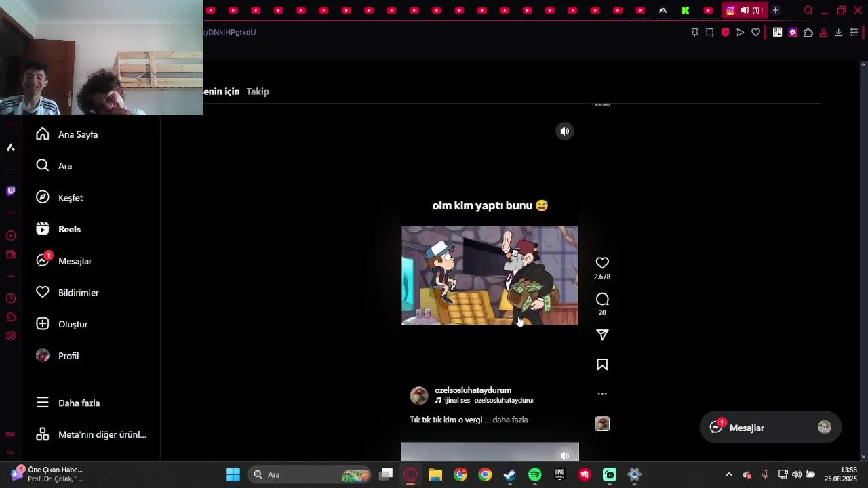Mute the Instagram tab audio icon

[745, 10]
